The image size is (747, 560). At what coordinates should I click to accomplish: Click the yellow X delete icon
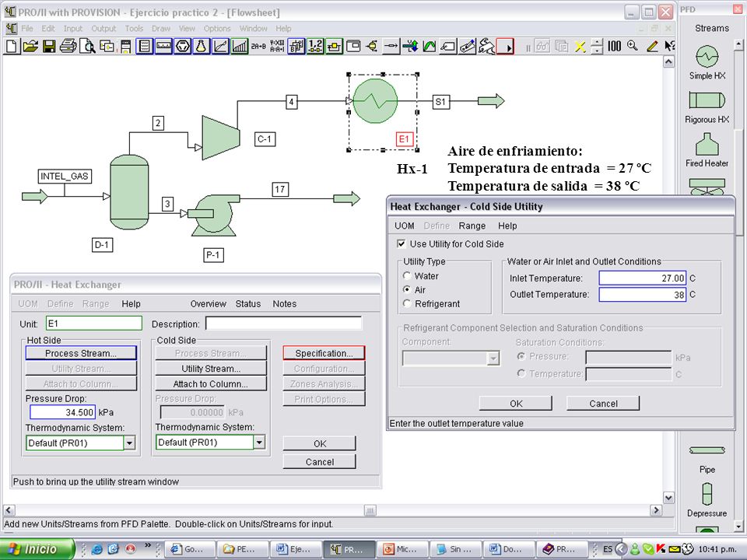(x=580, y=47)
